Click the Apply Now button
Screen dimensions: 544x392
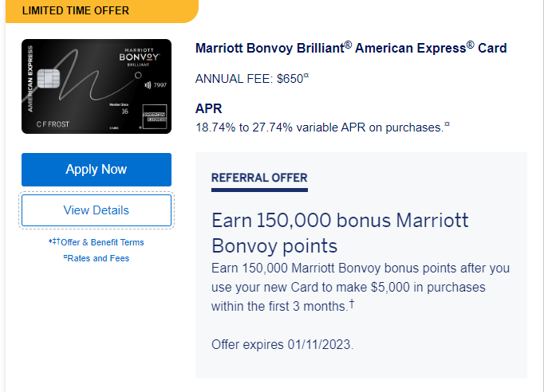click(97, 170)
